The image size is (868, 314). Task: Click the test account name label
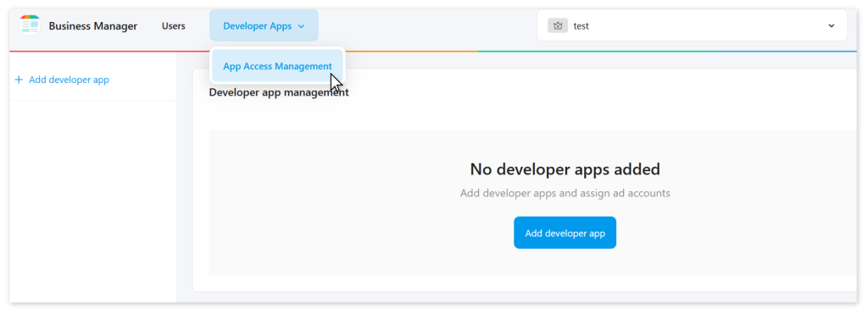click(x=581, y=26)
